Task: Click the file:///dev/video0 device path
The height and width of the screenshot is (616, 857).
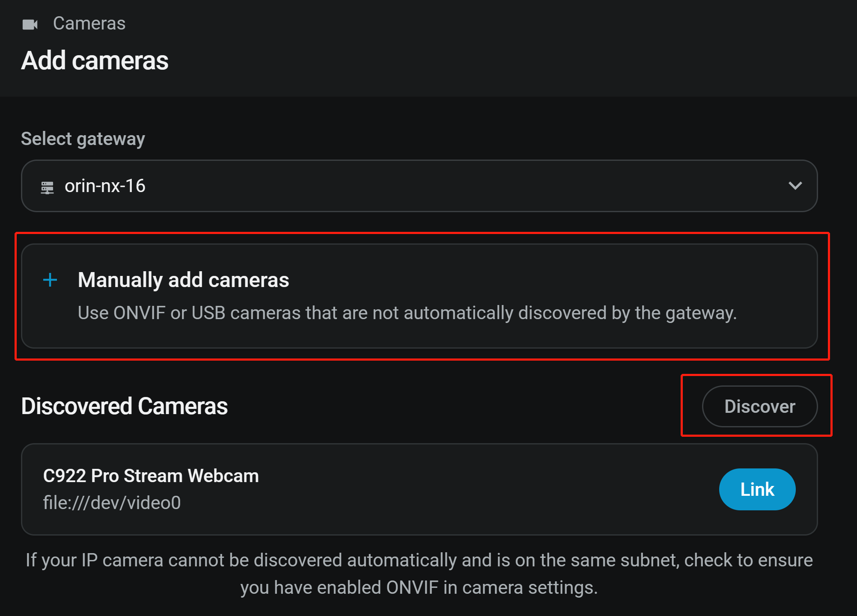Action: click(112, 503)
